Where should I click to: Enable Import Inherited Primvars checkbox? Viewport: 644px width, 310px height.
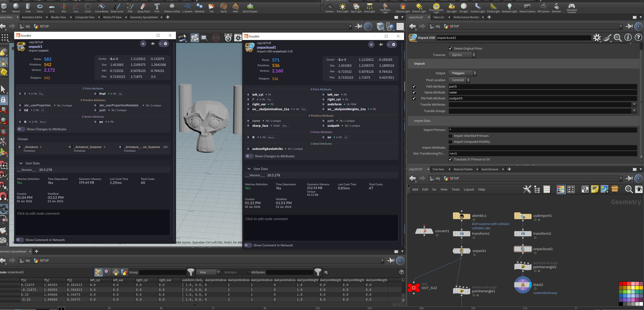pyautogui.click(x=450, y=136)
